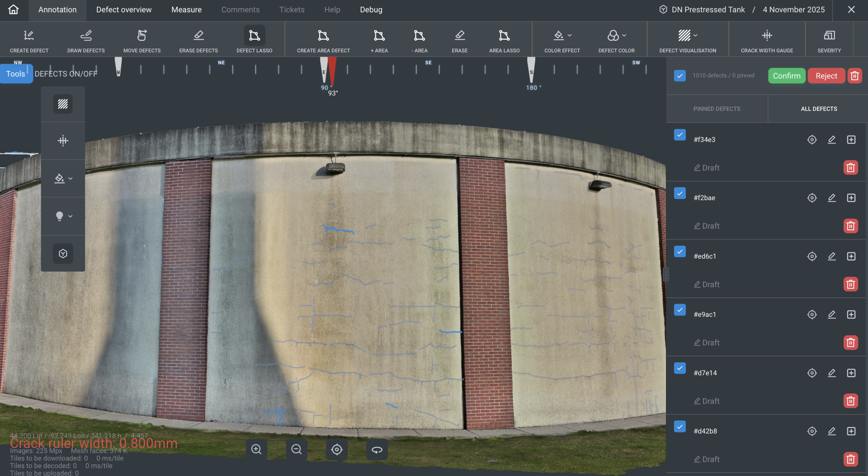Toggle the #d7e14 defect checkbox
This screenshot has height=476, width=868.
click(x=680, y=368)
